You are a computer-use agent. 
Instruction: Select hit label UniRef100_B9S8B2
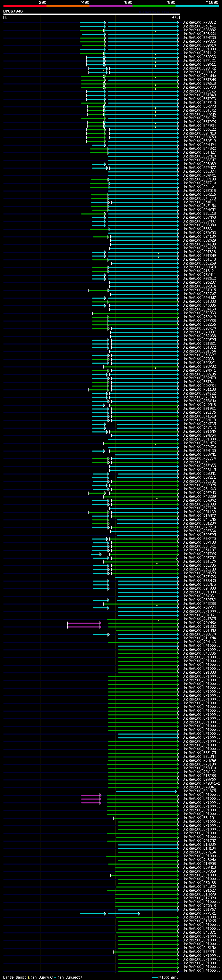pyautogui.click(x=199, y=30)
